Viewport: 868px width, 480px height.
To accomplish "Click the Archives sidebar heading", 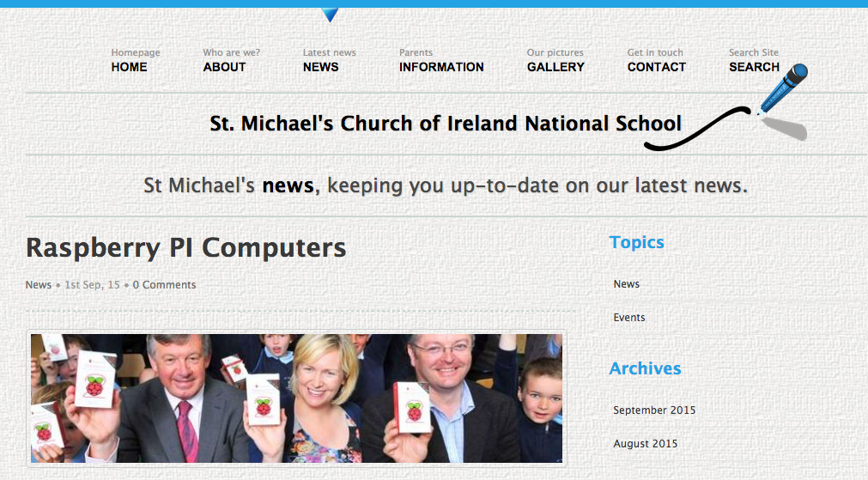I will [645, 368].
